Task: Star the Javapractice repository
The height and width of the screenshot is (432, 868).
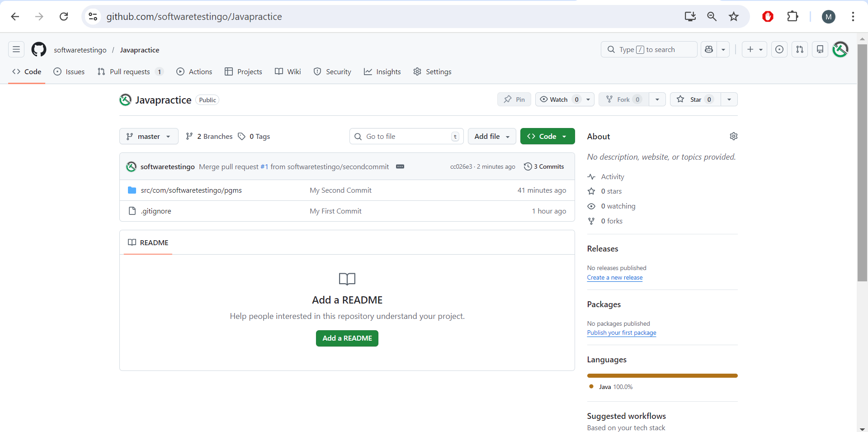Action: [695, 100]
